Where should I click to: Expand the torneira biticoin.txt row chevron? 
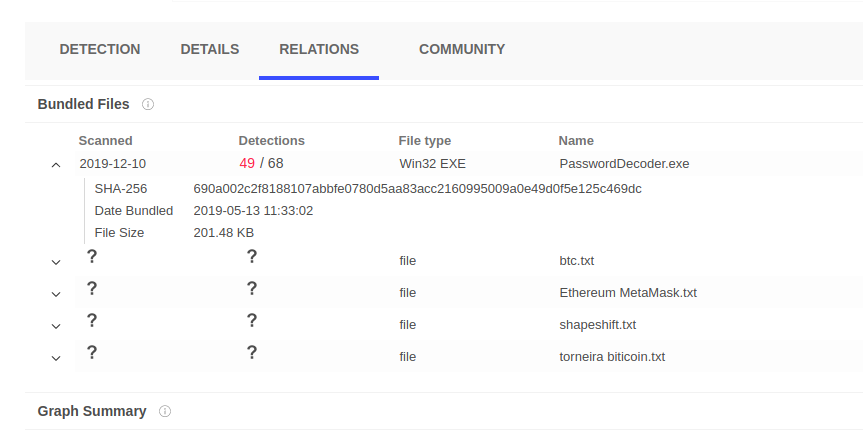point(56,358)
